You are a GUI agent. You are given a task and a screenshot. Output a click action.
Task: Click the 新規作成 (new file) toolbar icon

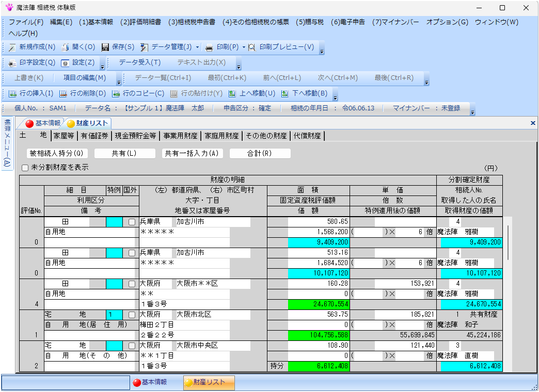[x=11, y=47]
